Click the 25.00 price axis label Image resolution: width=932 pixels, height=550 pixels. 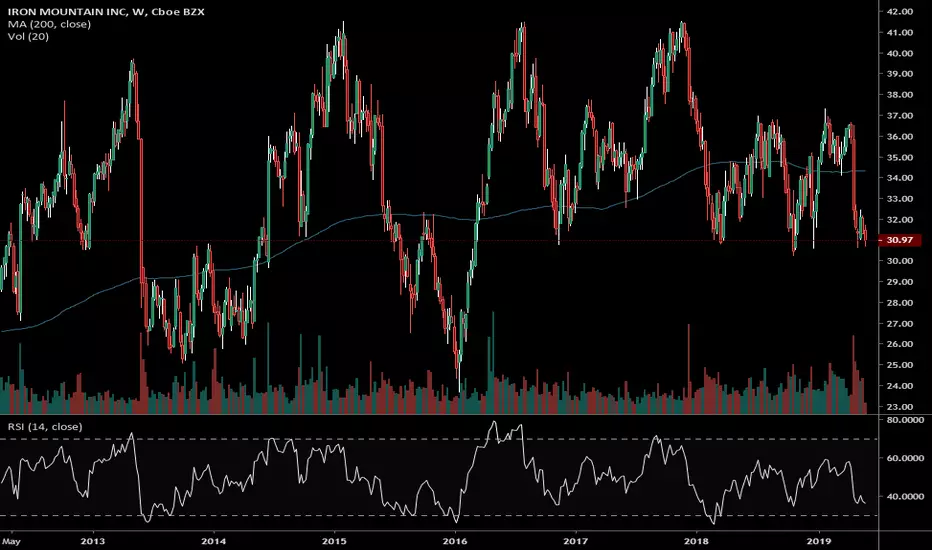point(899,365)
